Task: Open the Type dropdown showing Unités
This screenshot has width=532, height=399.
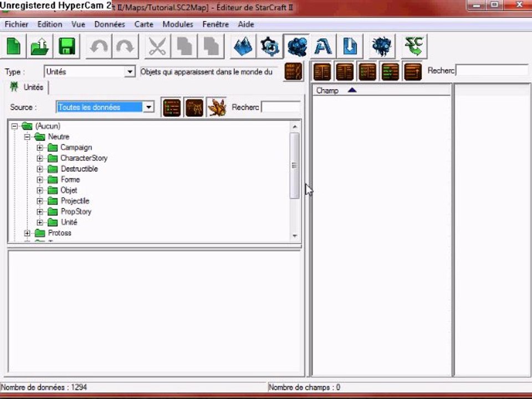Action: [x=90, y=71]
